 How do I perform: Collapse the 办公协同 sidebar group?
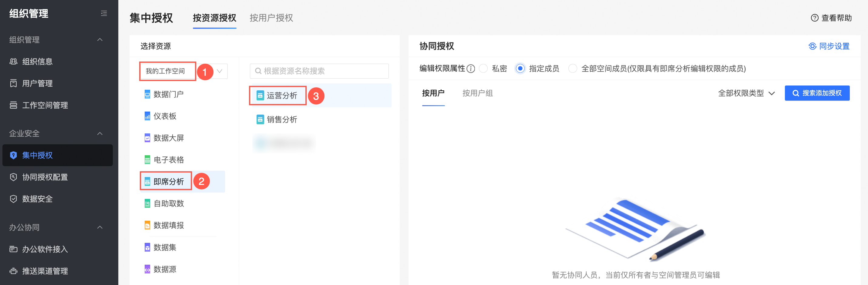click(100, 227)
